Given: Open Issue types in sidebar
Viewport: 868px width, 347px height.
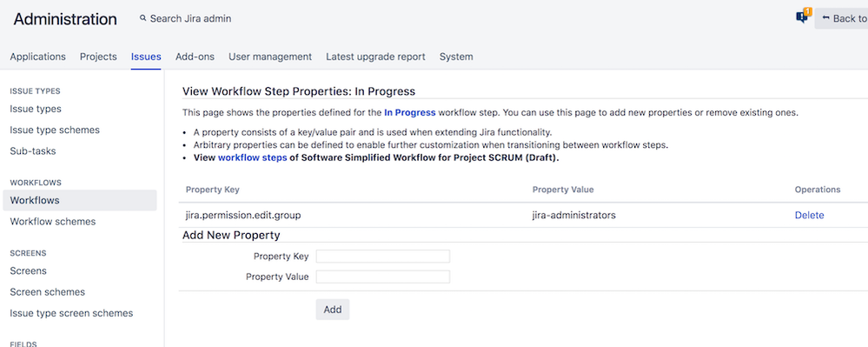Looking at the screenshot, I should click(x=36, y=109).
